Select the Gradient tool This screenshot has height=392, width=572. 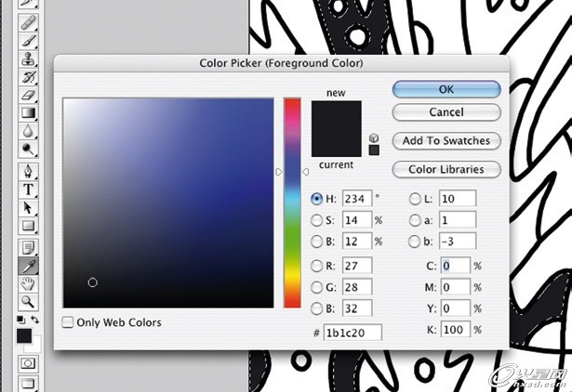(28, 113)
